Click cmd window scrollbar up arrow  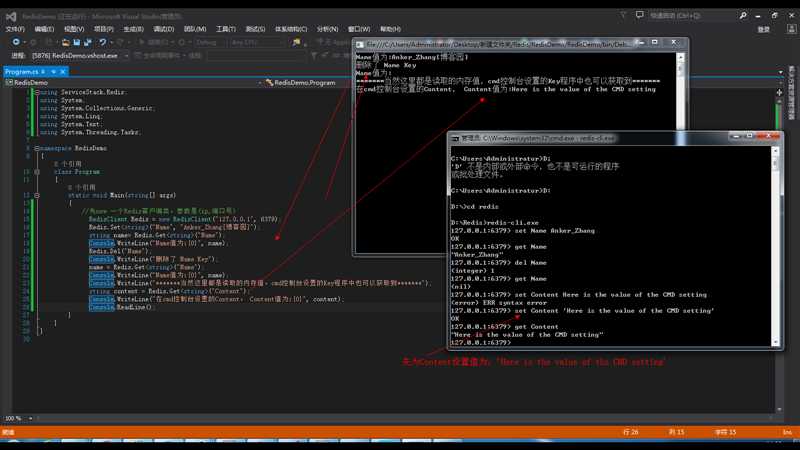(x=776, y=151)
